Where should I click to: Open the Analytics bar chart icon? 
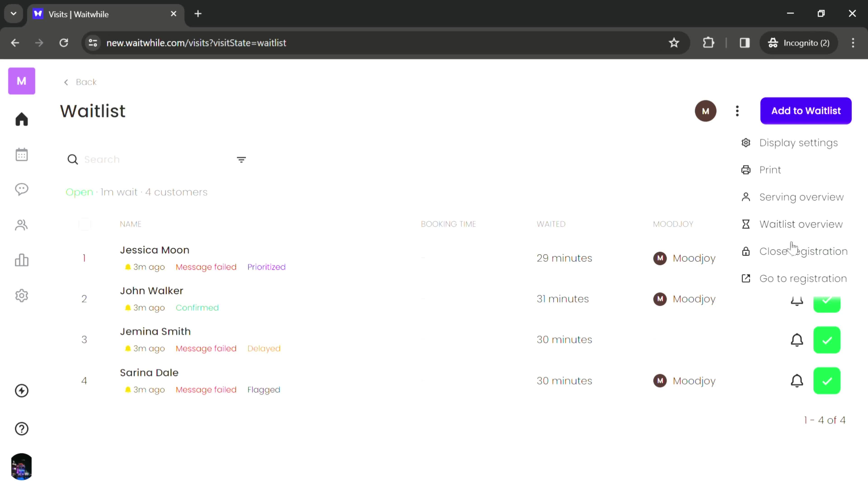tap(21, 260)
